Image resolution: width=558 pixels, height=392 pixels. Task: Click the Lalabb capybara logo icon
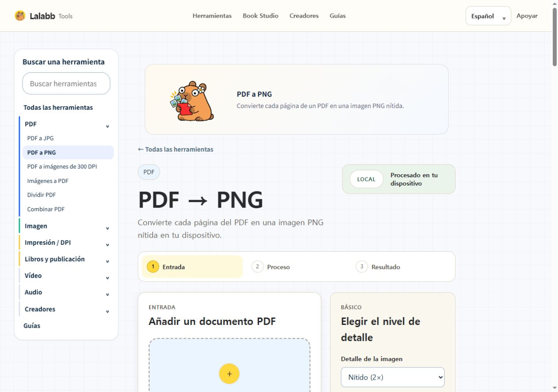click(20, 16)
